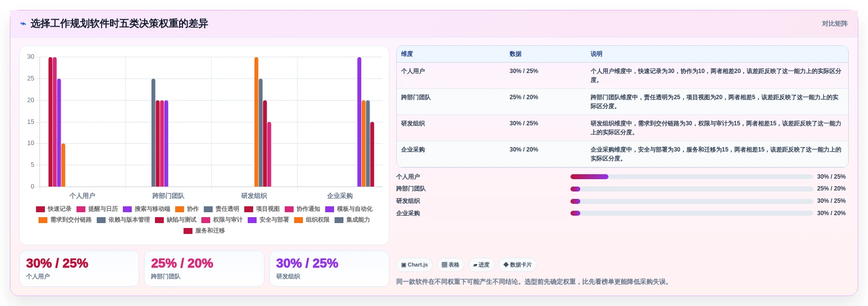
Task: Click the shortest pink bar in 研发组织 group
Action: 269,154
